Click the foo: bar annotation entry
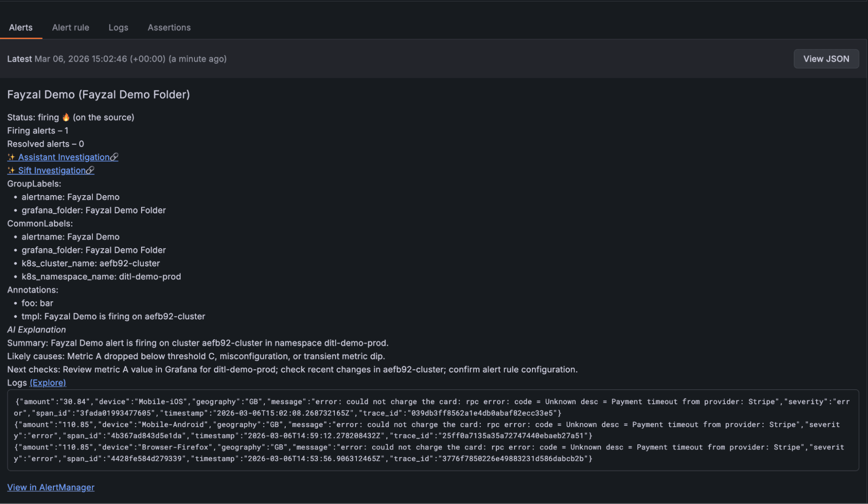This screenshot has width=868, height=504. (x=37, y=303)
